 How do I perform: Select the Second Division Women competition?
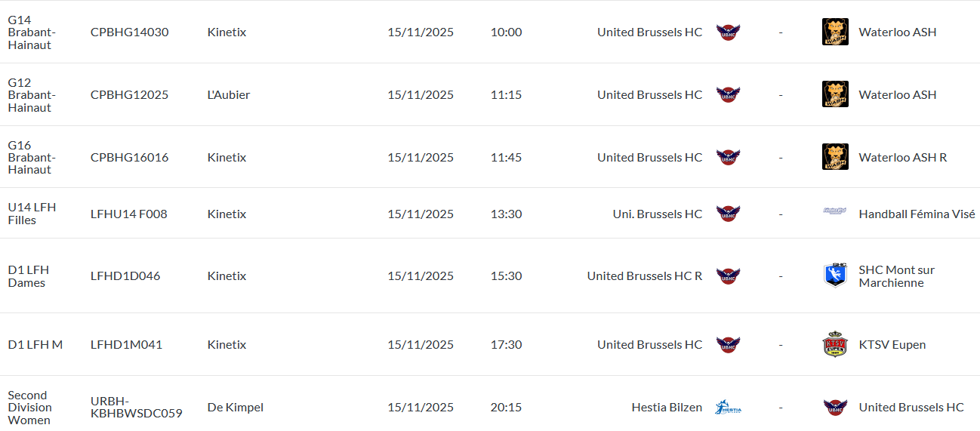pos(30,408)
